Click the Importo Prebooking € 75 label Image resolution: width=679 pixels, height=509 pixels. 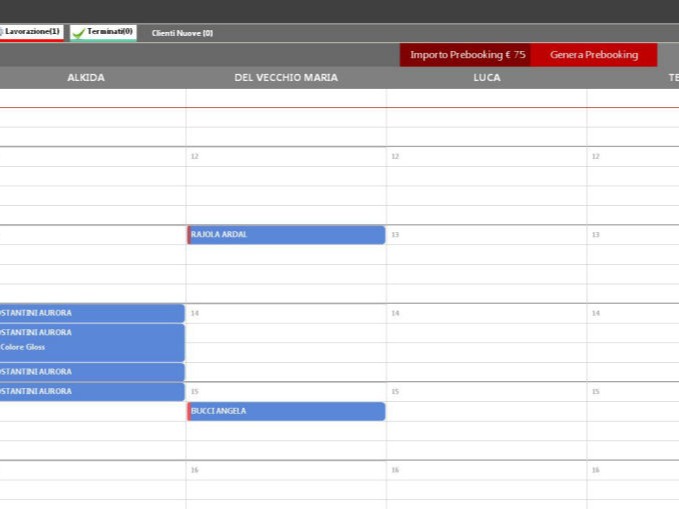point(466,55)
